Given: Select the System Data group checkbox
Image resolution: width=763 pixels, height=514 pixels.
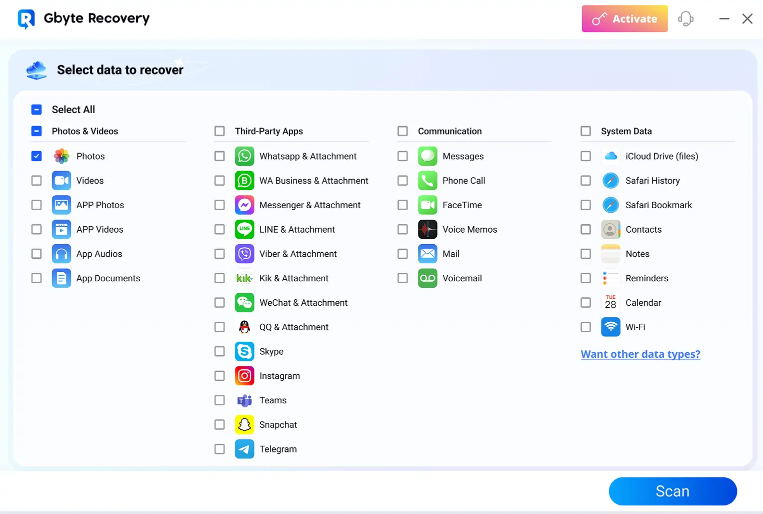Looking at the screenshot, I should pyautogui.click(x=585, y=131).
